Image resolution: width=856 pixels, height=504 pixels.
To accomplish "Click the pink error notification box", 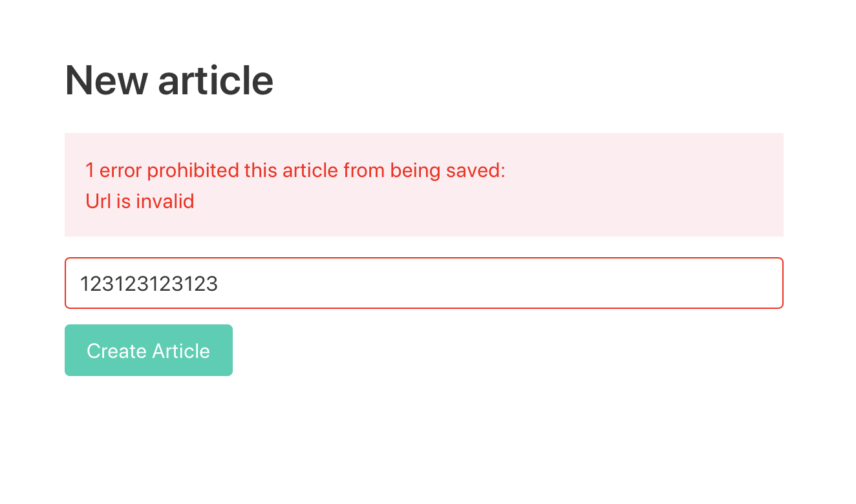I will (423, 185).
